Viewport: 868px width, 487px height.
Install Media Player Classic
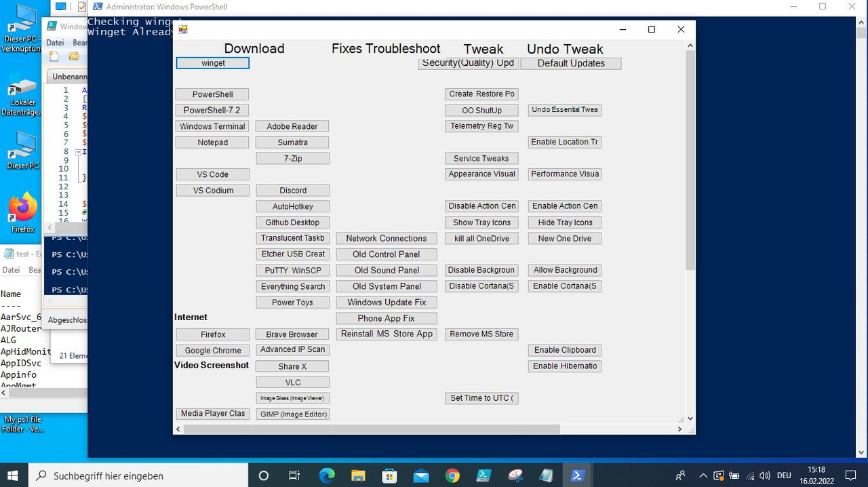pyautogui.click(x=212, y=413)
